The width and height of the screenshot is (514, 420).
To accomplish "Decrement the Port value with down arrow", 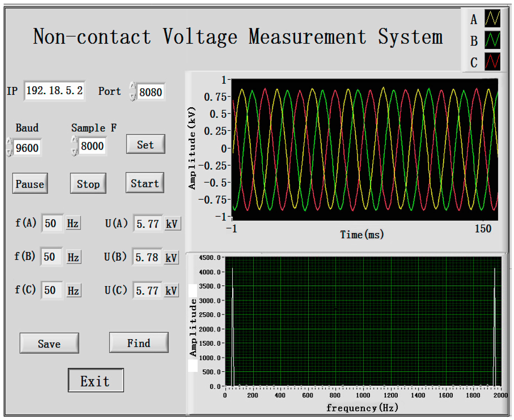I will point(132,97).
